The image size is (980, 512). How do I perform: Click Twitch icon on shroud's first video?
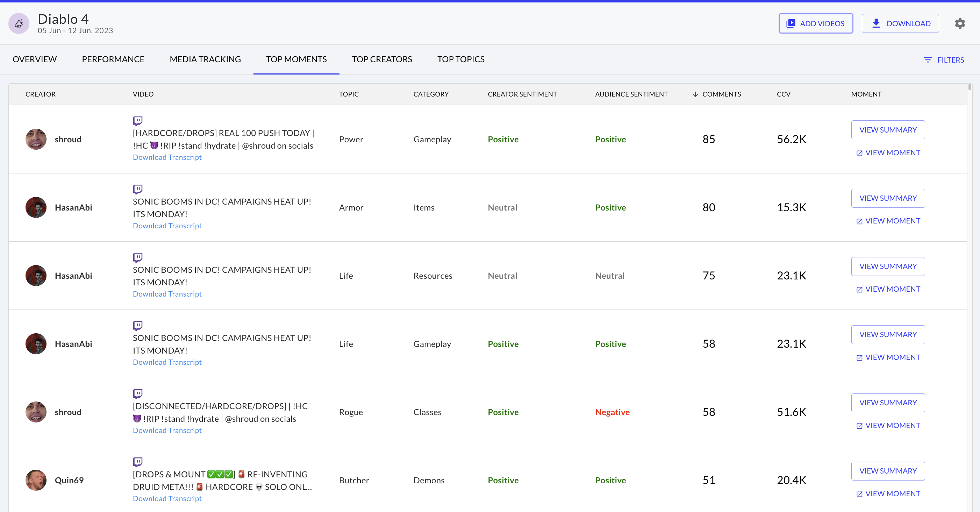(137, 121)
